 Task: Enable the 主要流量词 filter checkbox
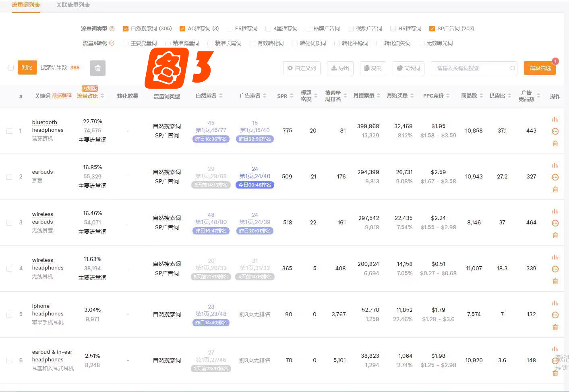[126, 43]
